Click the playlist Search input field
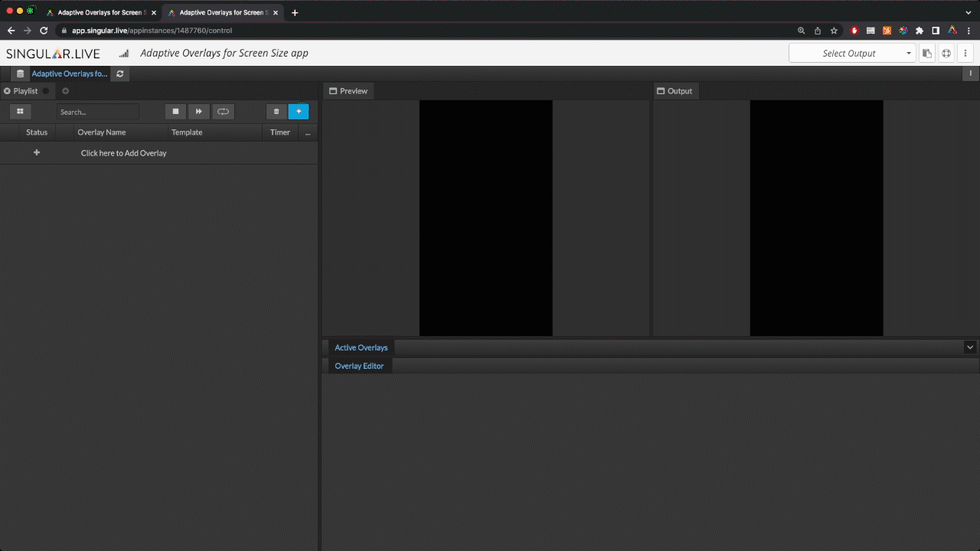 (98, 112)
